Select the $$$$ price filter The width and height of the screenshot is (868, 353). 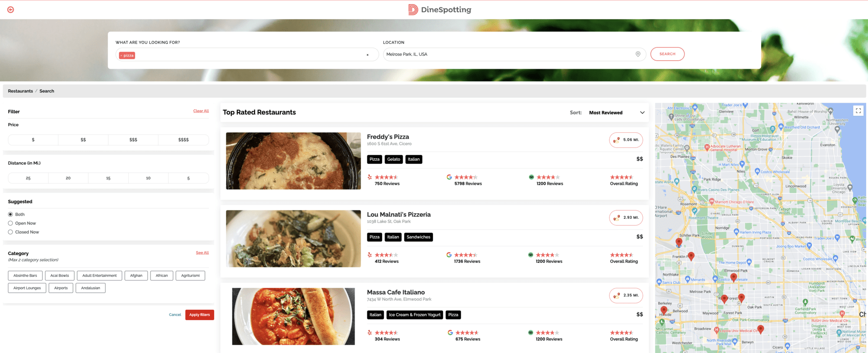click(183, 140)
